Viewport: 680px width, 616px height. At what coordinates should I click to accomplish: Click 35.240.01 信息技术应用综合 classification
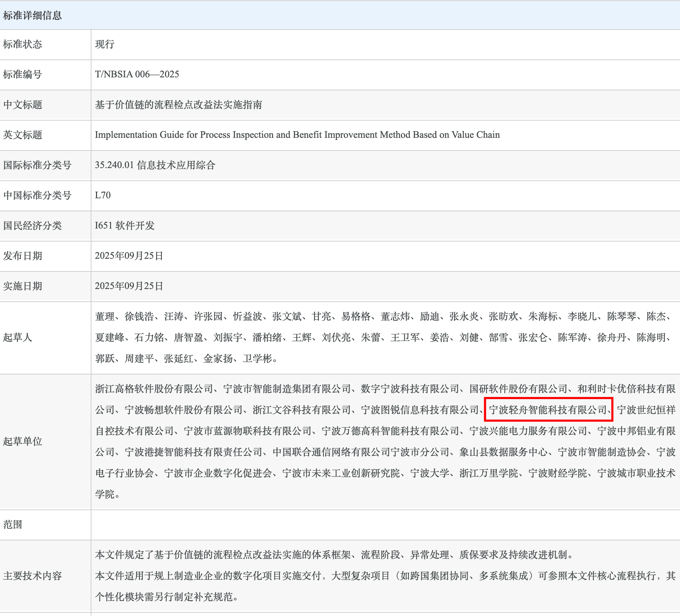pyautogui.click(x=155, y=165)
